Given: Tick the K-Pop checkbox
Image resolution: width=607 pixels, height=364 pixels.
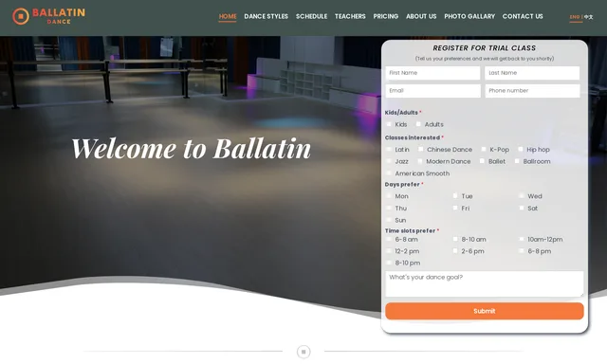Looking at the screenshot, I should (x=484, y=150).
